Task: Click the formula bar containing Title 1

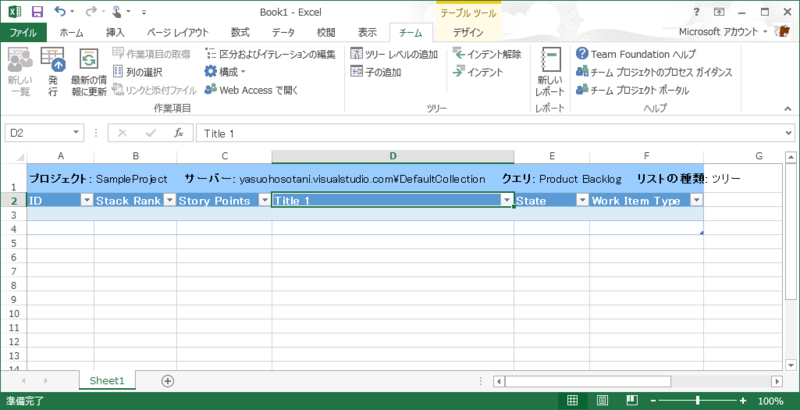Action: 491,133
